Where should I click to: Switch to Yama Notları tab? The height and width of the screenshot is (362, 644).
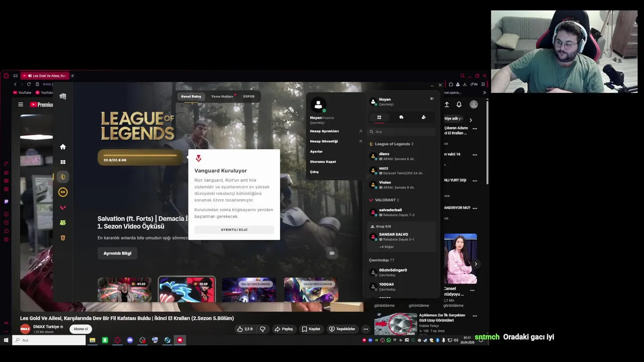pos(222,97)
